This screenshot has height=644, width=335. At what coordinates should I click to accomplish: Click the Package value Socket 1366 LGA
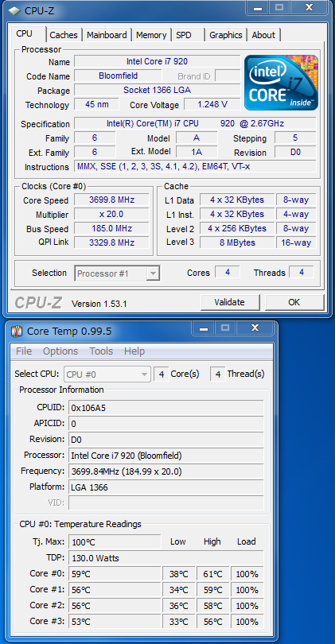(x=157, y=90)
